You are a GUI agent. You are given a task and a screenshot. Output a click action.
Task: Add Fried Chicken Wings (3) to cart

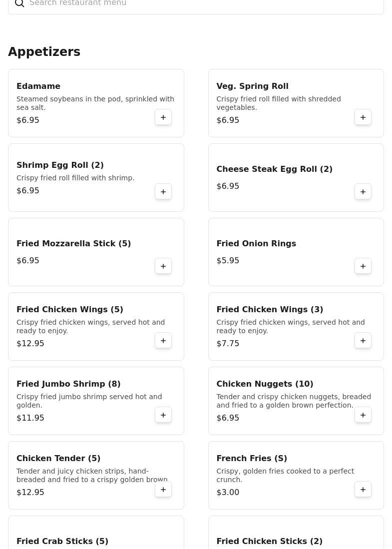coord(363,340)
